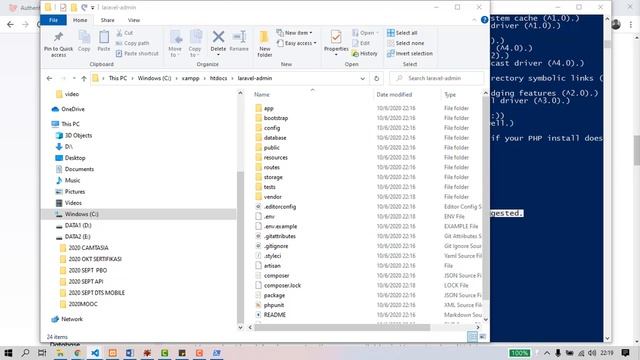Switch to large icons view layout

[x=482, y=336]
